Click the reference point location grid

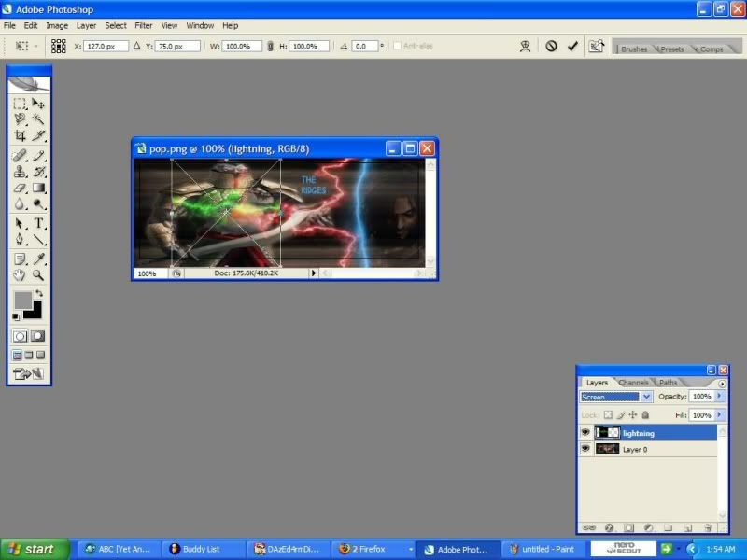point(59,46)
